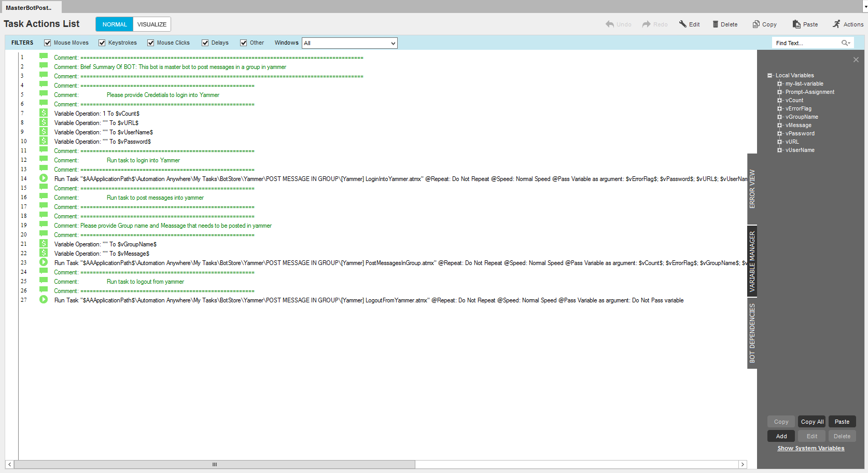The image size is (868, 473).
Task: Select the variable operation icon on line 7
Action: [x=44, y=113]
